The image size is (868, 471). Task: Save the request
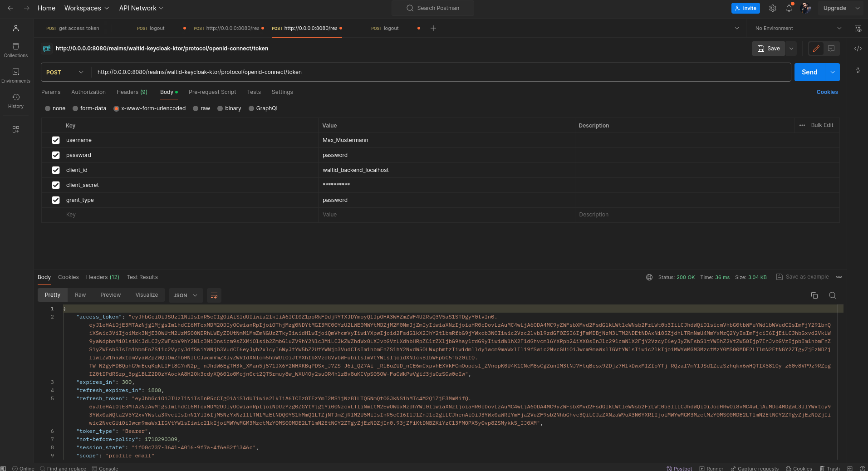[769, 49]
